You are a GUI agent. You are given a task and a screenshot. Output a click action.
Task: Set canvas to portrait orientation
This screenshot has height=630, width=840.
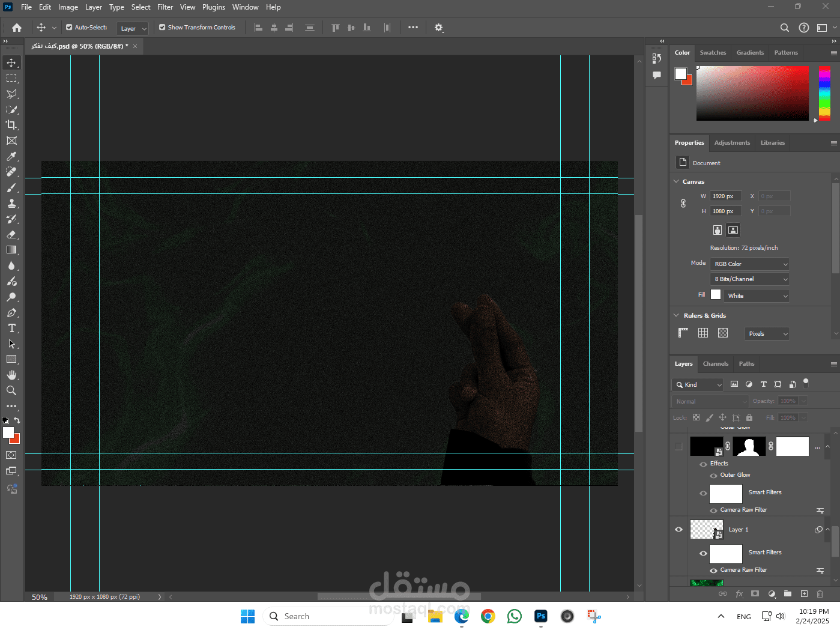click(718, 230)
